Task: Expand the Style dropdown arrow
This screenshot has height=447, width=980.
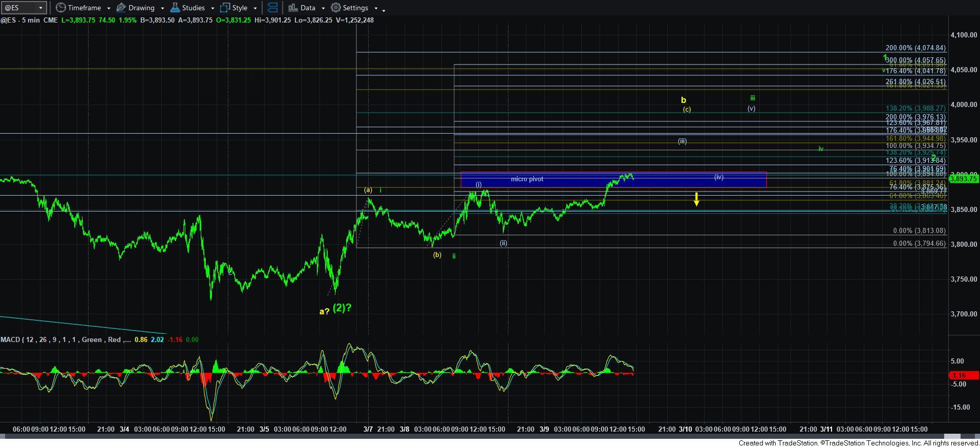Action: [x=255, y=8]
